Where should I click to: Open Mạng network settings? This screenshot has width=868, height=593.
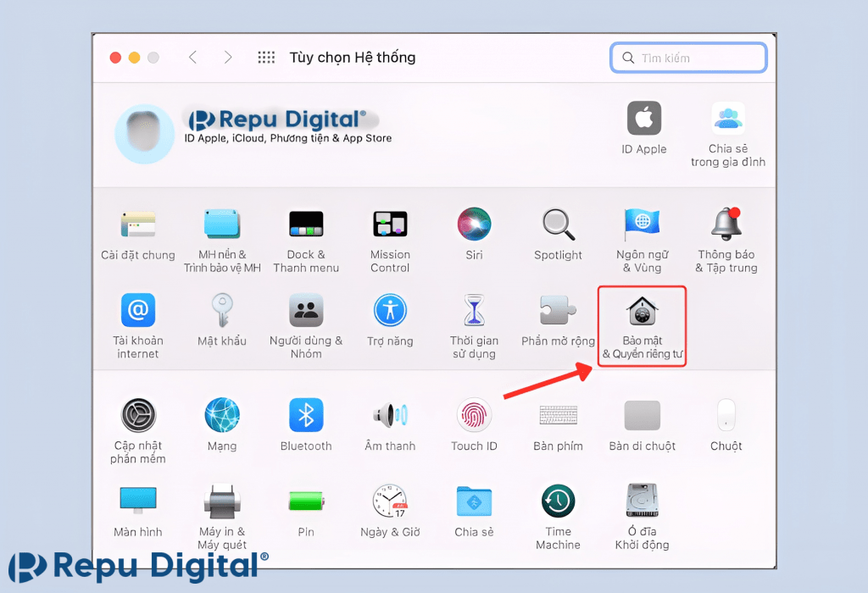222,415
